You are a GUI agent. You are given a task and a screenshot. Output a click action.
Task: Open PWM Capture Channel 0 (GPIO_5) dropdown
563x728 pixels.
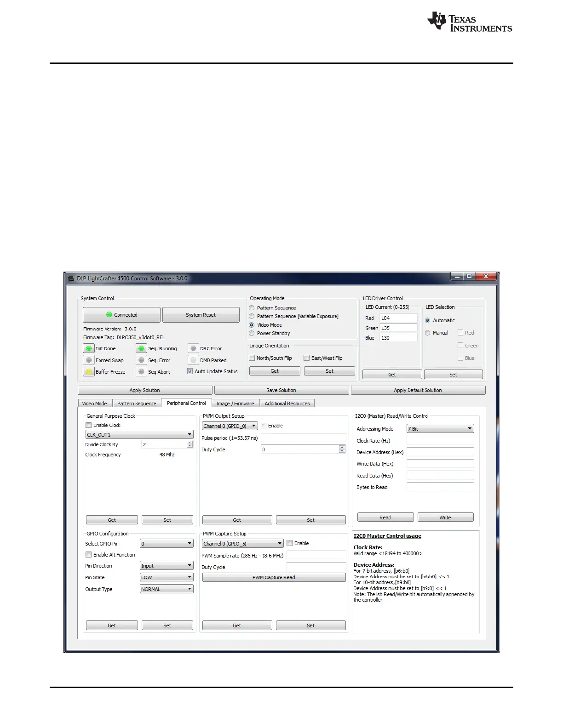pos(242,544)
